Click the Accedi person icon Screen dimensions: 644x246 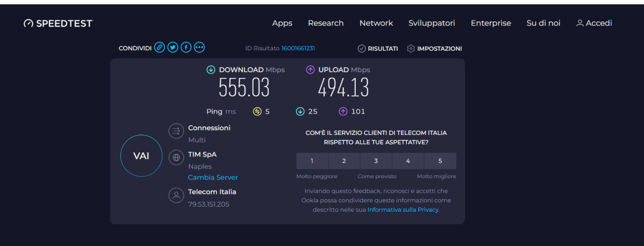[580, 23]
